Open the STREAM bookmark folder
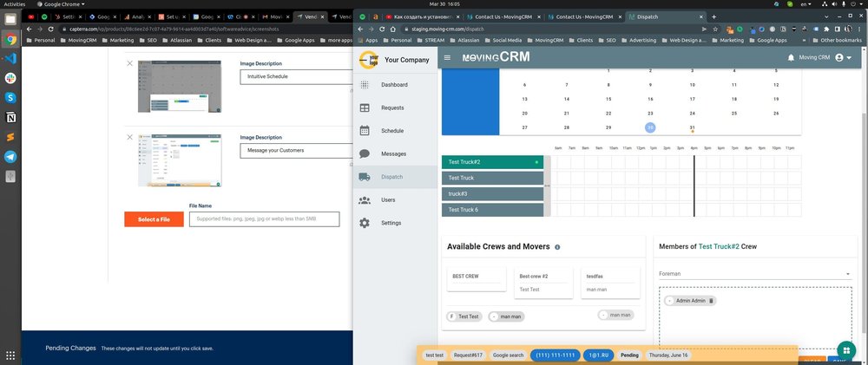The image size is (868, 365). pos(430,41)
